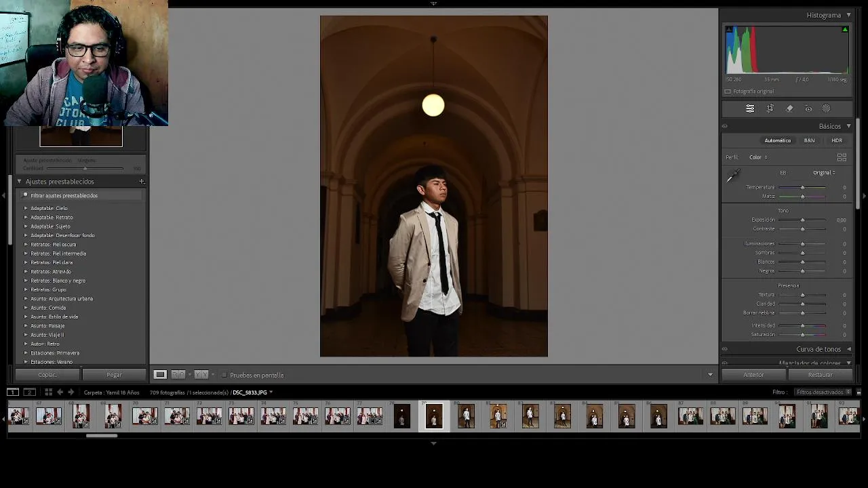The width and height of the screenshot is (868, 488).
Task: Expand Adaptable: Cielo preset group
Action: click(x=26, y=208)
